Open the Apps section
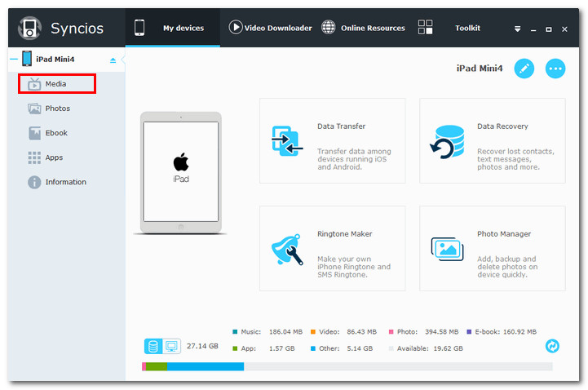Screen dimensions: 588x390 pos(54,157)
